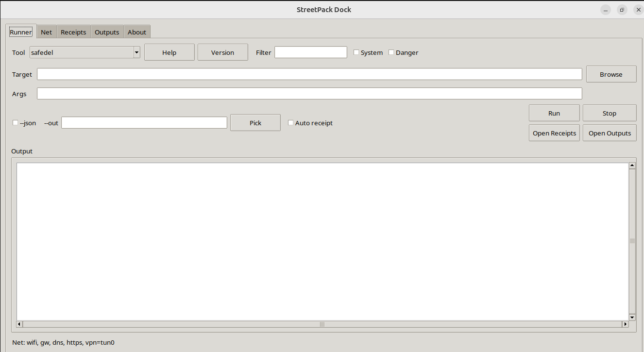
Task: Open the Receipts tab
Action: tap(73, 32)
